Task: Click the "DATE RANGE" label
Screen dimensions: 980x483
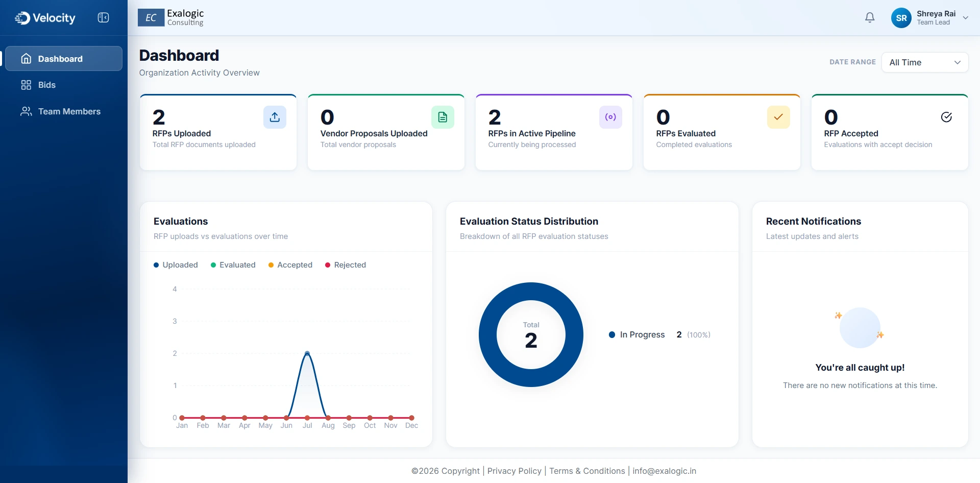Action: tap(852, 62)
